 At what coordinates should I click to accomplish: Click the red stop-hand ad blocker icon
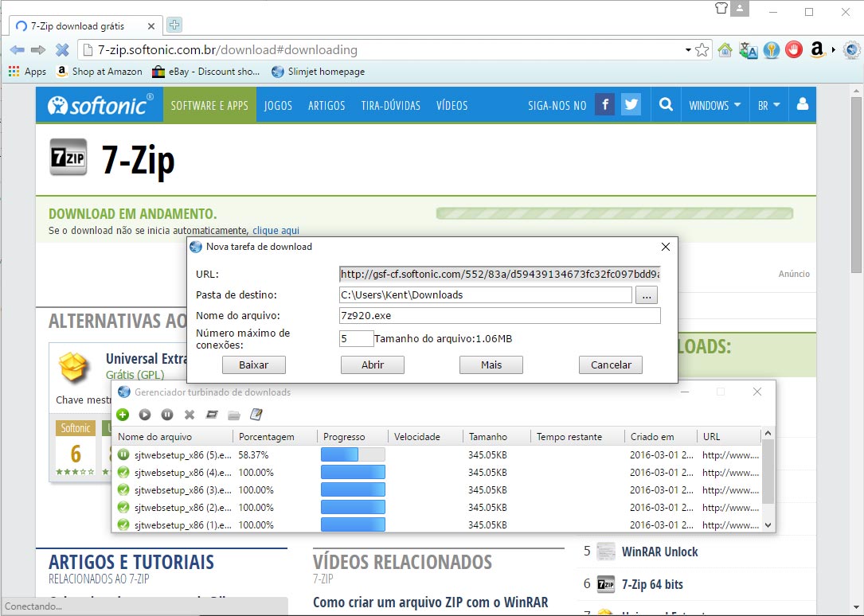pyautogui.click(x=794, y=50)
